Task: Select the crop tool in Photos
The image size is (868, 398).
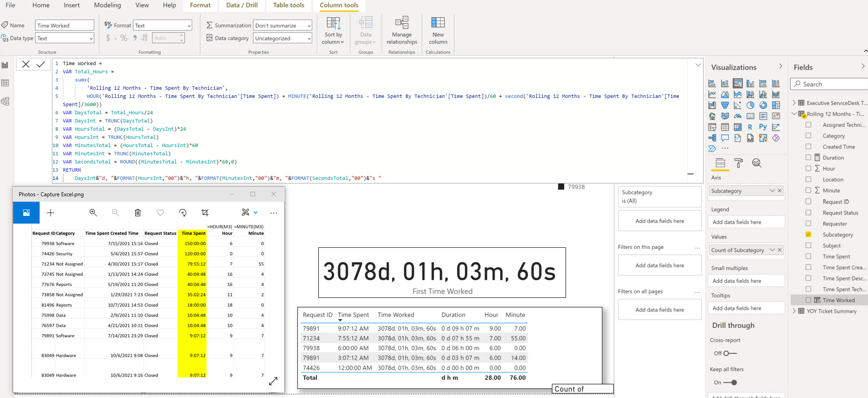Action: (205, 213)
